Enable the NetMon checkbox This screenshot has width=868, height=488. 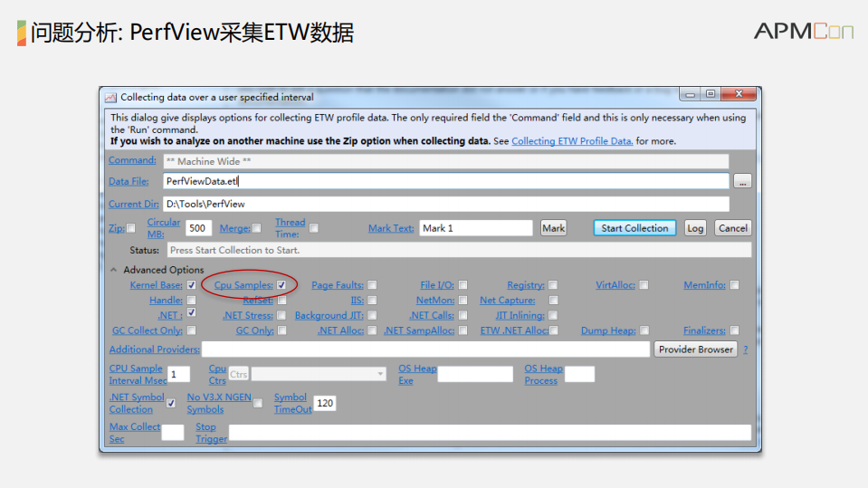click(x=463, y=301)
